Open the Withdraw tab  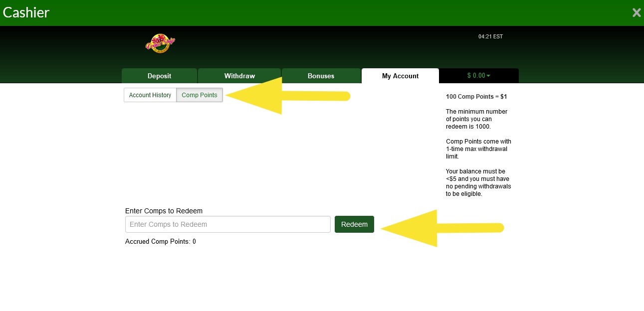239,76
